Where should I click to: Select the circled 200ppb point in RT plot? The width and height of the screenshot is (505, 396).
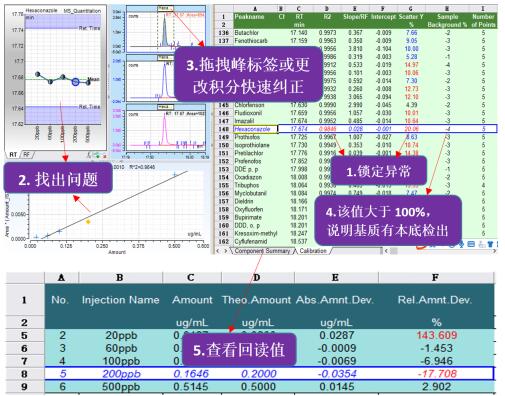click(76, 82)
